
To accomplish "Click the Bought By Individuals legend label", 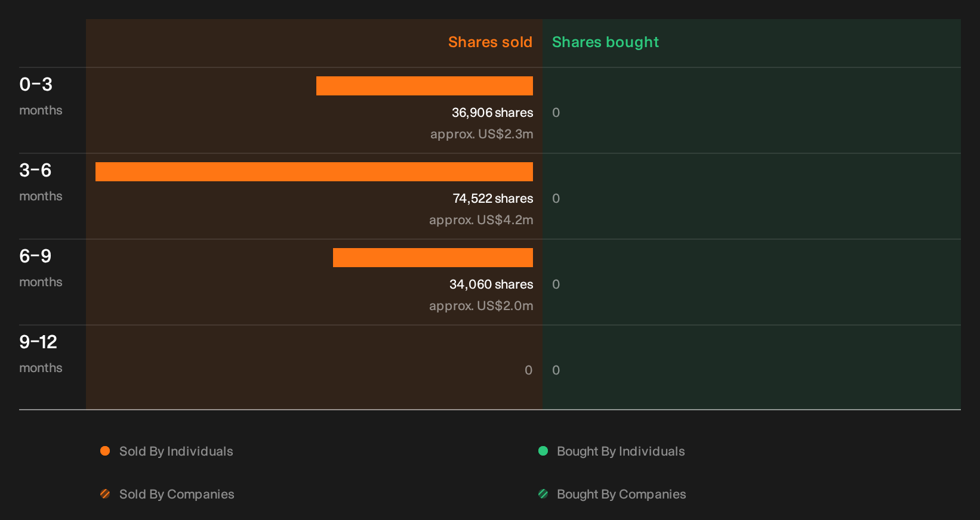I will [621, 451].
